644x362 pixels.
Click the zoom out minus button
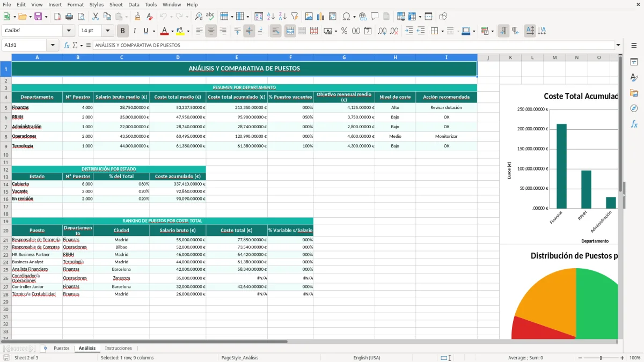580,358
